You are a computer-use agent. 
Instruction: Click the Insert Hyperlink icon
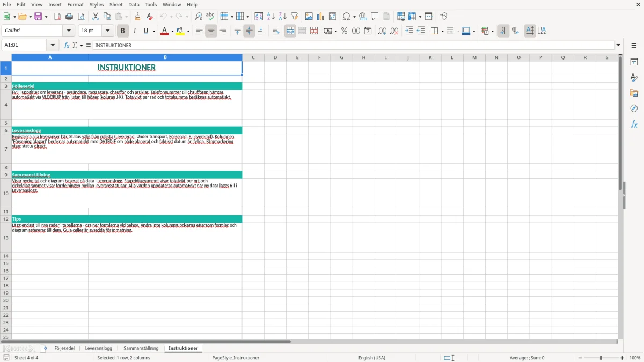click(x=363, y=17)
